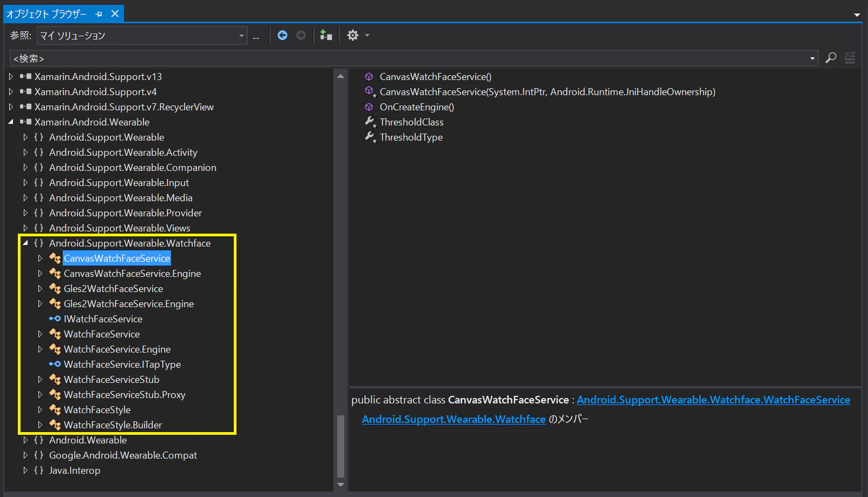
Task: Select the Gles2WatchFaceService class
Action: 113,289
